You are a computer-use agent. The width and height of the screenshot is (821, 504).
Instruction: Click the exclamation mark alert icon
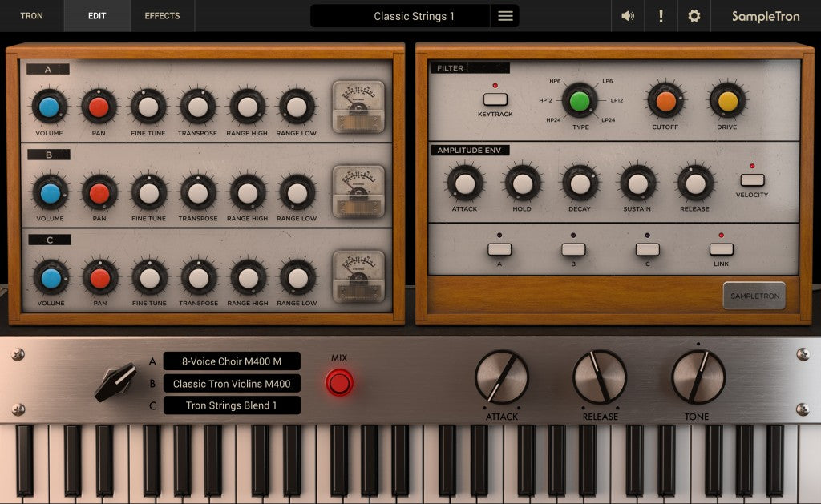pyautogui.click(x=661, y=16)
